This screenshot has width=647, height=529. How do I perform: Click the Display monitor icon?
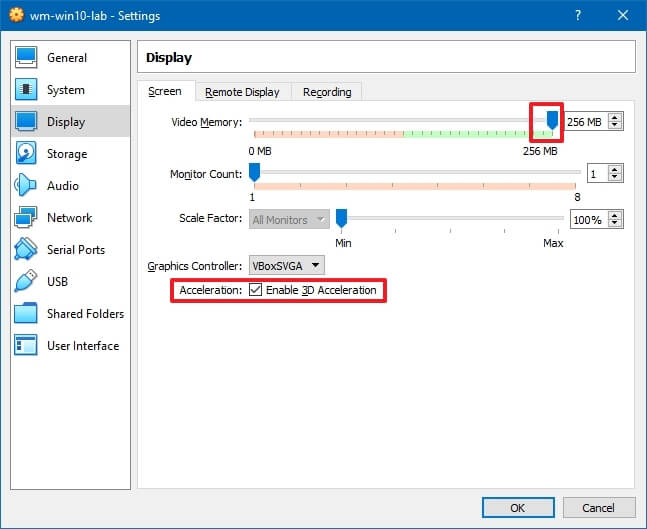[26, 121]
